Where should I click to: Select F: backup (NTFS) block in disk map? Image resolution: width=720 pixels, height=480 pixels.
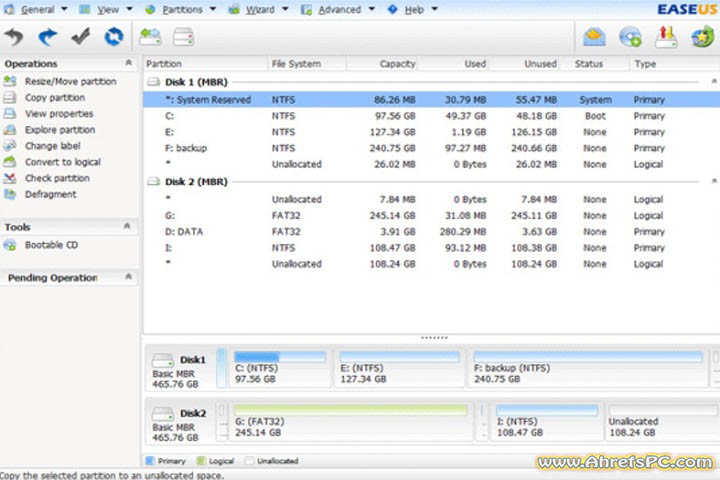pyautogui.click(x=588, y=368)
